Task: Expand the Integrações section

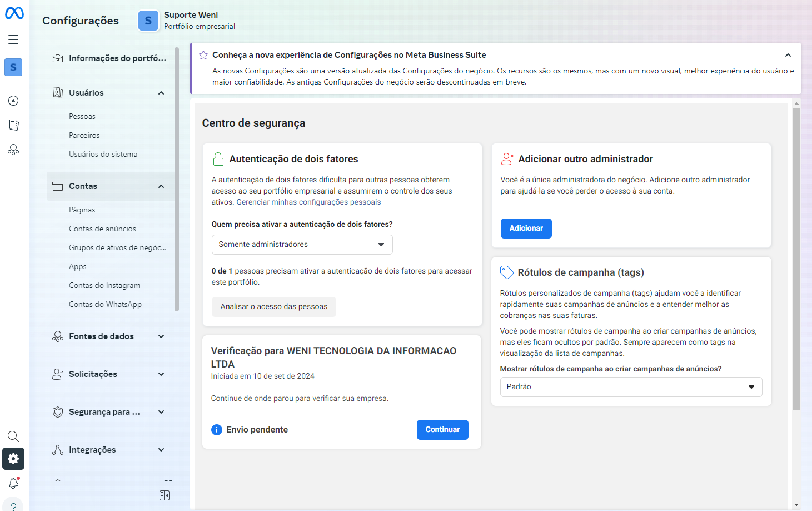Action: coord(161,449)
